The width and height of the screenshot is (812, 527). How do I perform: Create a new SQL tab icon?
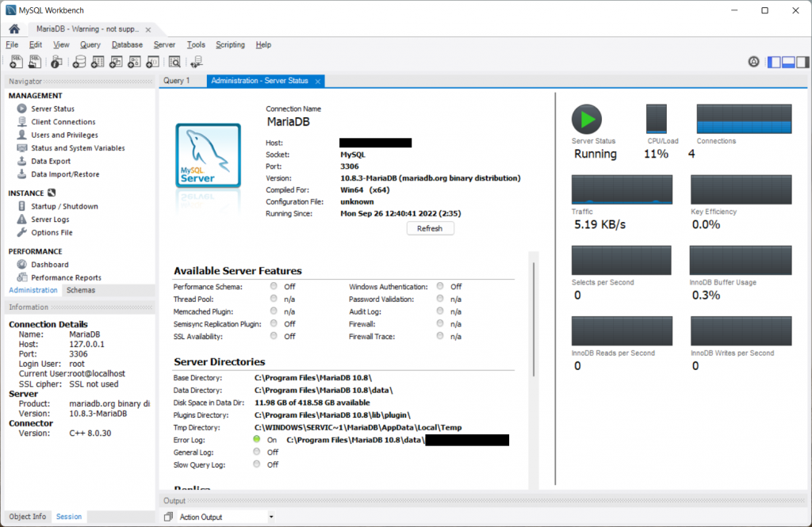tap(16, 62)
